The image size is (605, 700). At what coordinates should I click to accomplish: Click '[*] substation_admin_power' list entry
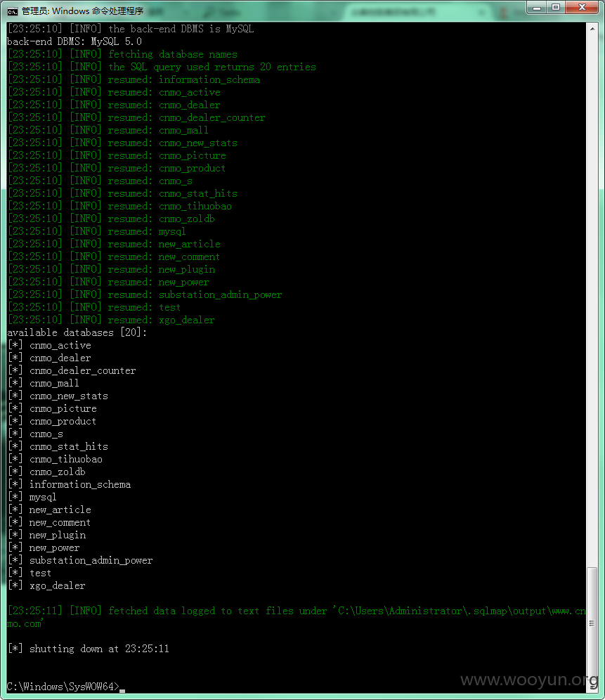point(80,560)
